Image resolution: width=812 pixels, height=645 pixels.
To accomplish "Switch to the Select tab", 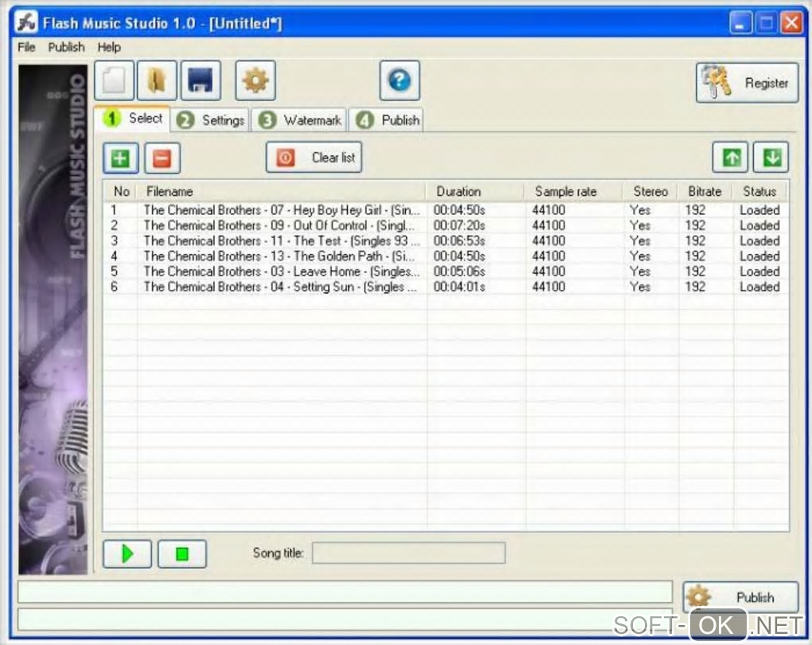I will [134, 119].
